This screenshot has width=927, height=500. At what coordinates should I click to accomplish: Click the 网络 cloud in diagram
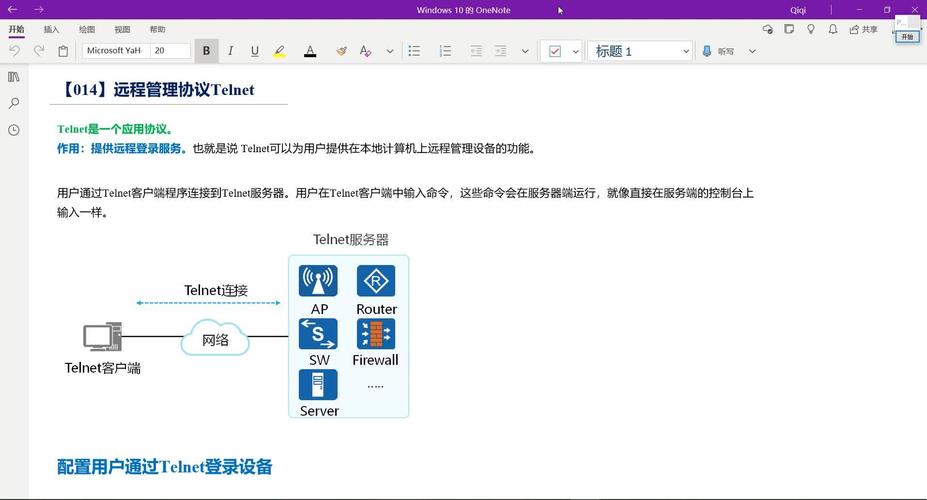click(x=215, y=338)
